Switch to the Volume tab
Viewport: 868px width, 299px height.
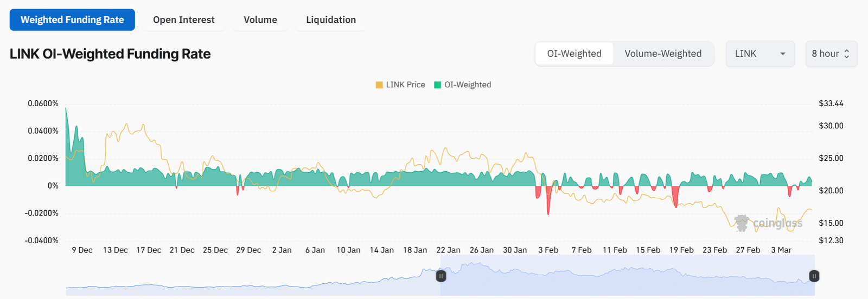tap(260, 20)
